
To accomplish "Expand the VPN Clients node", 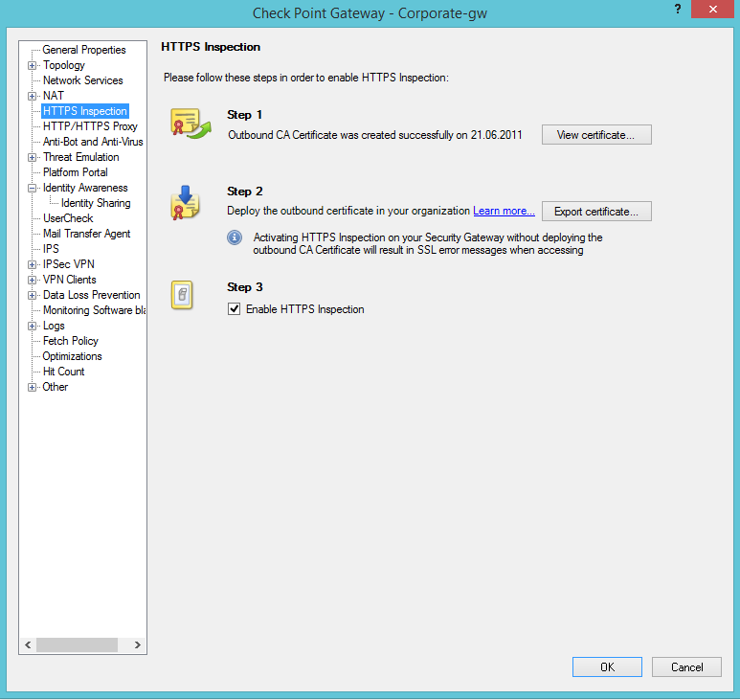I will pyautogui.click(x=32, y=281).
